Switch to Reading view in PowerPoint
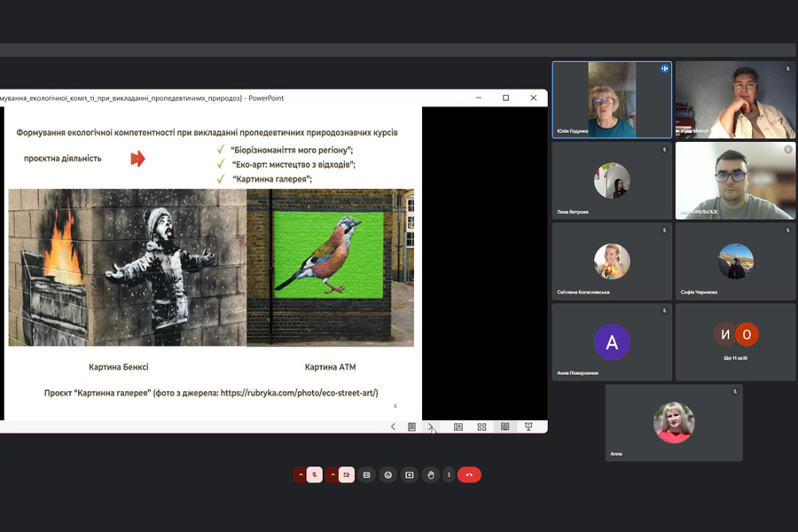This screenshot has width=798, height=532. click(x=505, y=426)
